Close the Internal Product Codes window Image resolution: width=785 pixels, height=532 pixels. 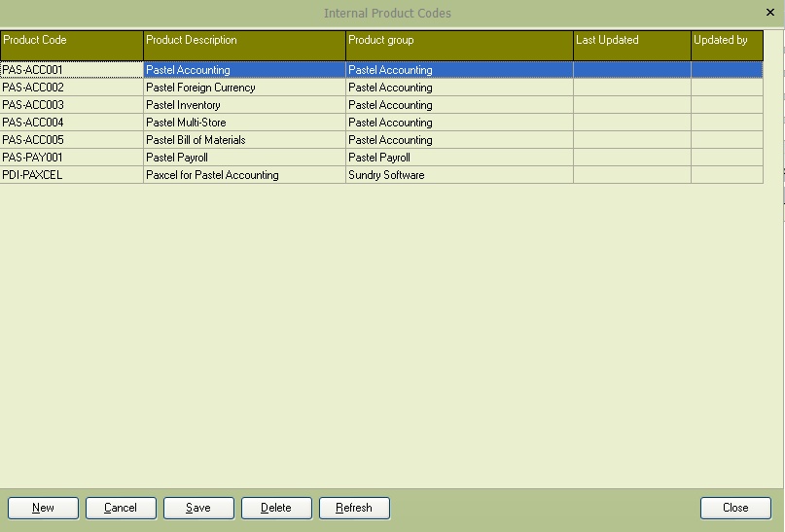(x=771, y=13)
